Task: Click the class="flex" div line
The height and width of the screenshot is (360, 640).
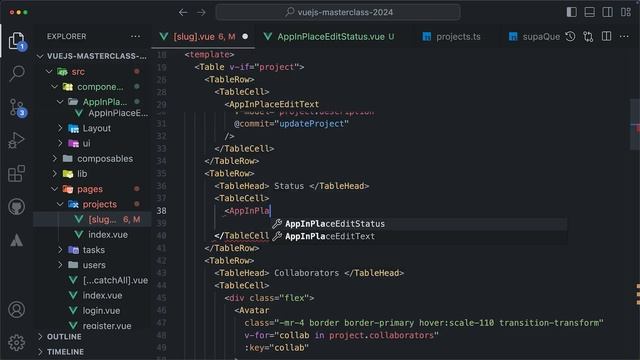Action: [269, 298]
